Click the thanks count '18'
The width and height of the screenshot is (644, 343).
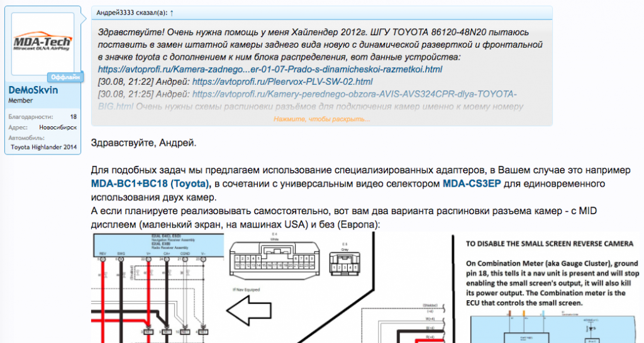click(x=74, y=117)
